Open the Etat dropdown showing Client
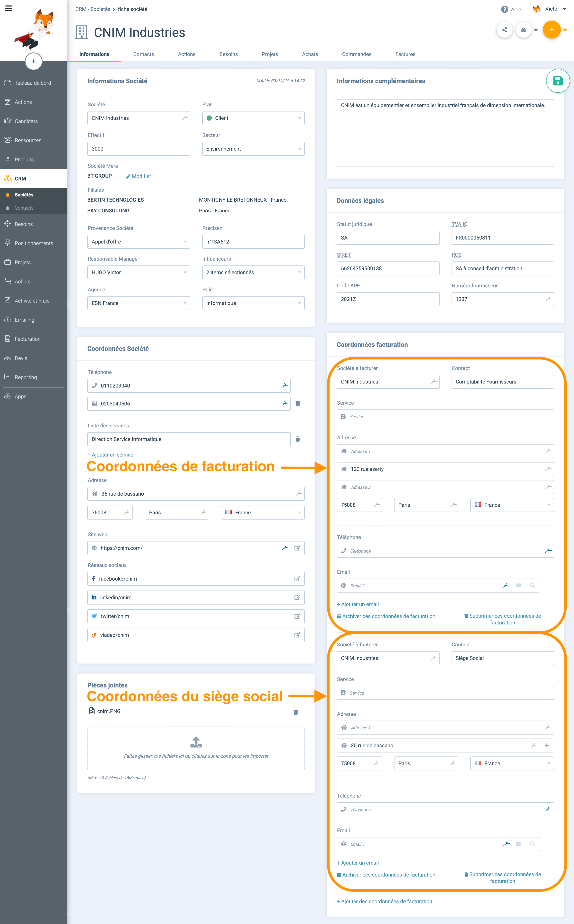Screen dimensions: 574x924 pos(253,118)
